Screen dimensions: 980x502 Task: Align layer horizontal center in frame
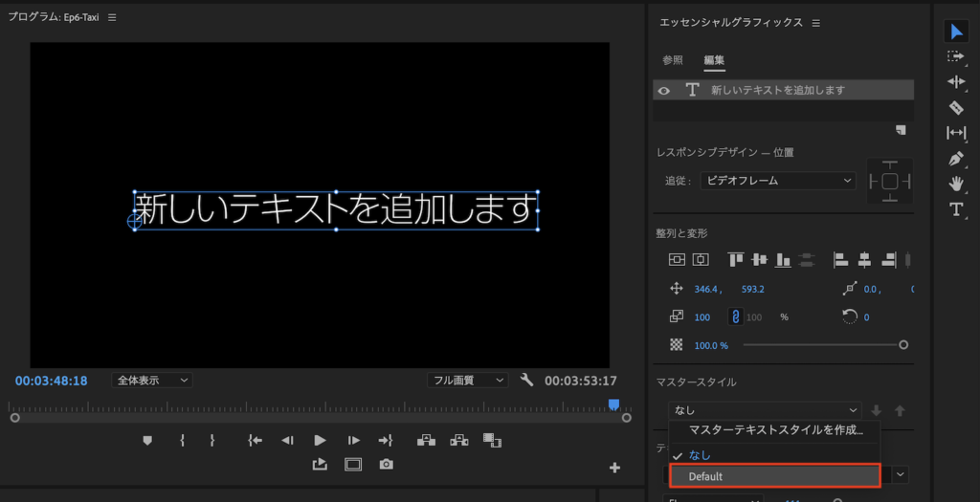point(701,260)
